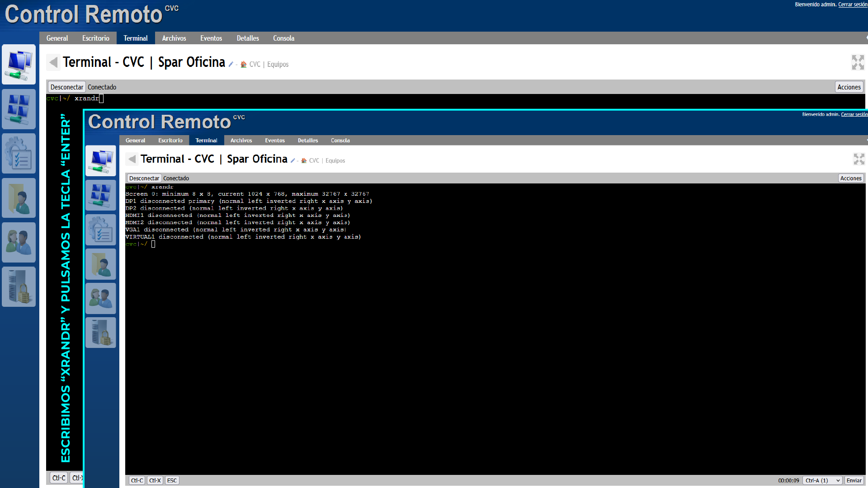868x488 pixels.
Task: Click the Equipos breadcrumb link
Action: click(x=278, y=65)
